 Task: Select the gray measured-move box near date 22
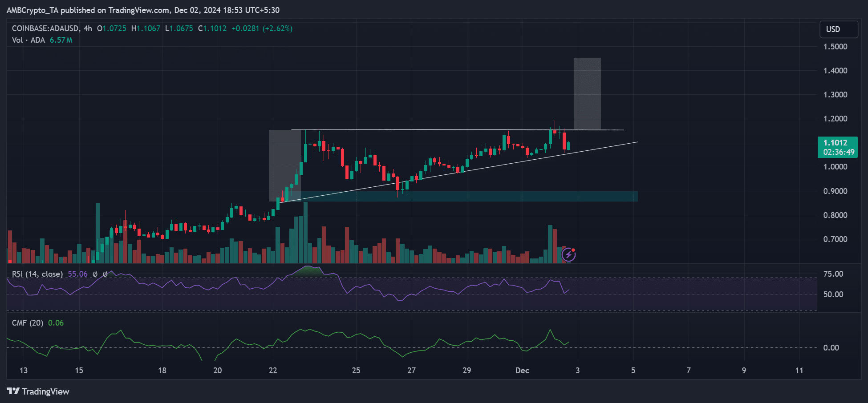point(285,165)
